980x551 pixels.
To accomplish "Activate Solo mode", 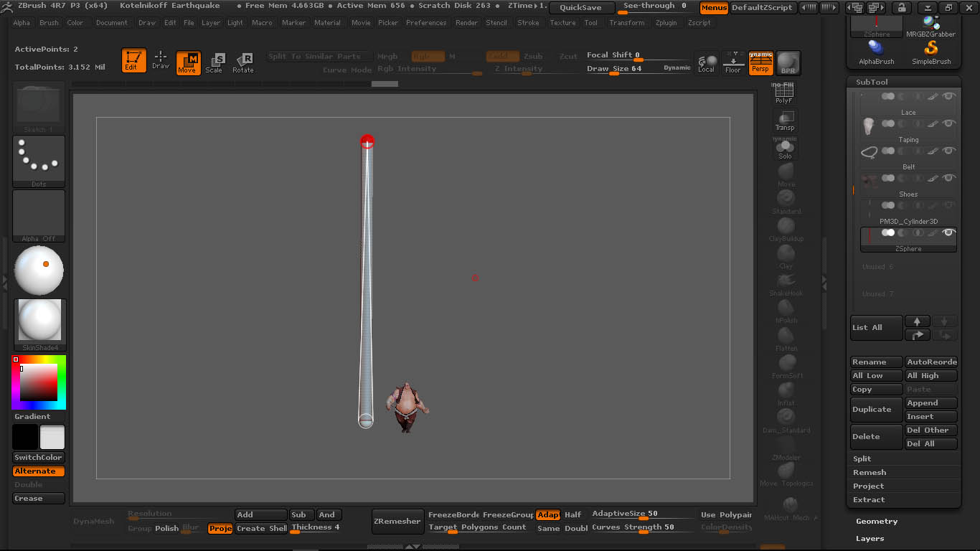I will coord(784,149).
